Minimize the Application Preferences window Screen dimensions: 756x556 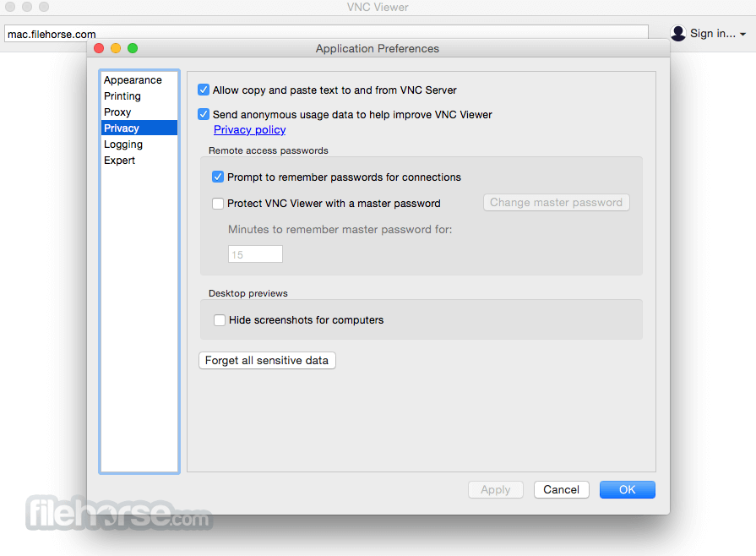(116, 48)
